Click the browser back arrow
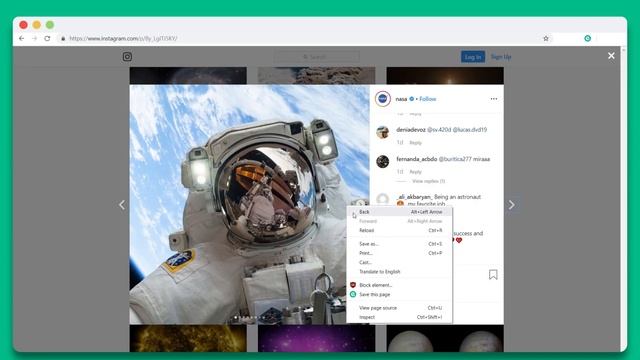Viewport: 640px width, 360px height. click(22, 38)
